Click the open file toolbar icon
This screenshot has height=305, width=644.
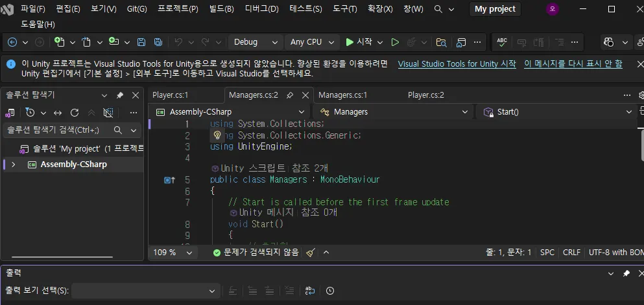click(86, 42)
